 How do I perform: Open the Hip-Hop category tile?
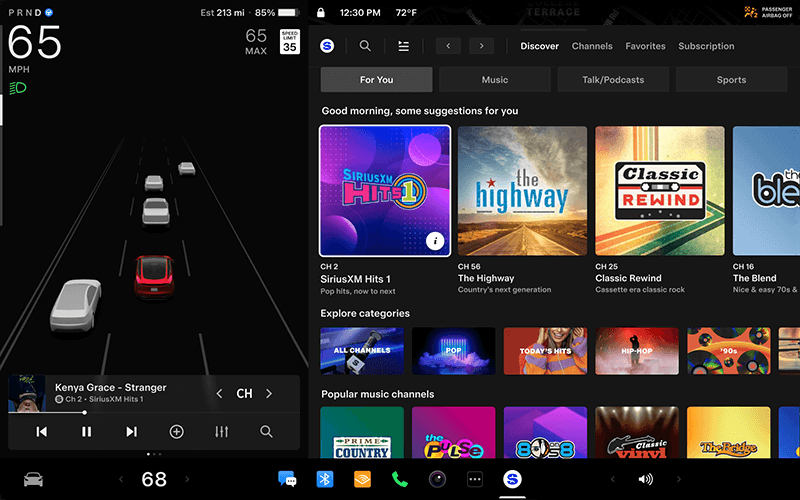pos(637,351)
